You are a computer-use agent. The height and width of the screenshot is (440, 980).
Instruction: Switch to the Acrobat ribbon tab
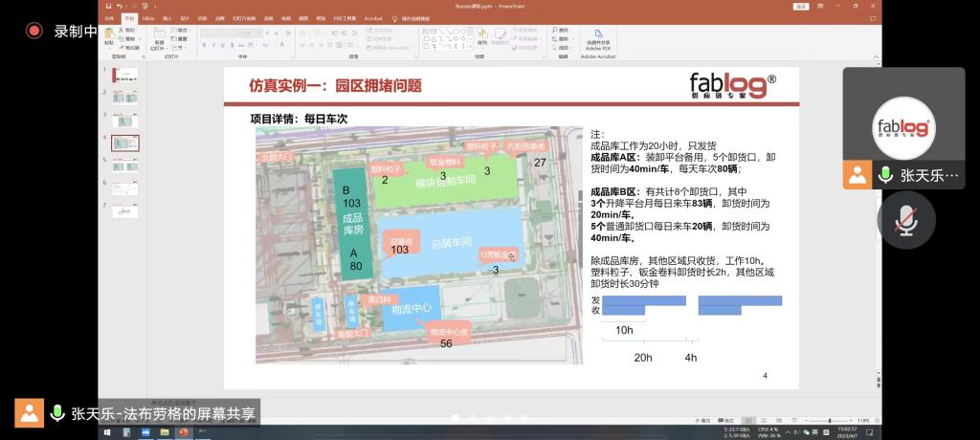click(373, 17)
